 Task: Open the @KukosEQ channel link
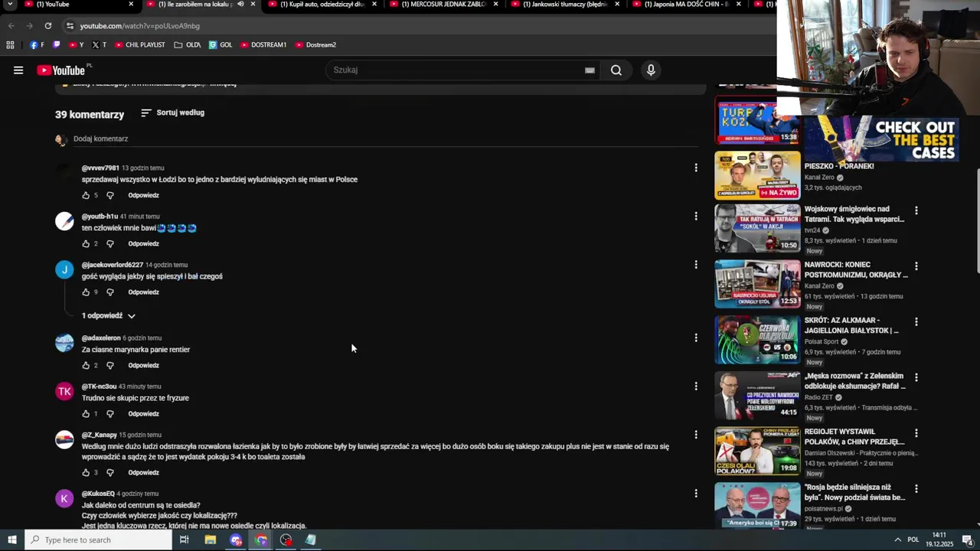point(98,494)
